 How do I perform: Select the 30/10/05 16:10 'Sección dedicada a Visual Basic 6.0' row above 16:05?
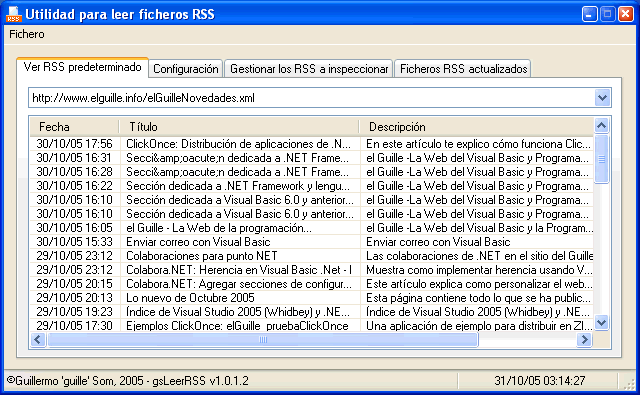pos(311,214)
